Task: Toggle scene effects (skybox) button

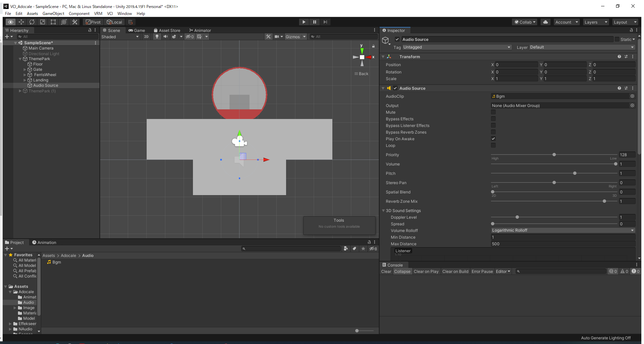Action: [x=174, y=37]
